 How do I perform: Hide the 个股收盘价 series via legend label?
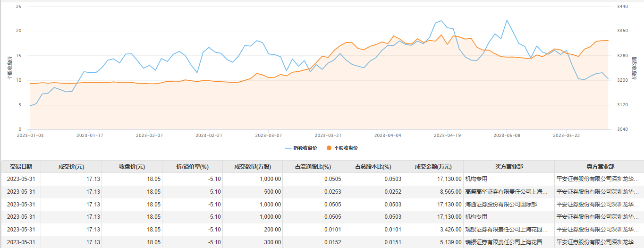[x=346, y=148]
